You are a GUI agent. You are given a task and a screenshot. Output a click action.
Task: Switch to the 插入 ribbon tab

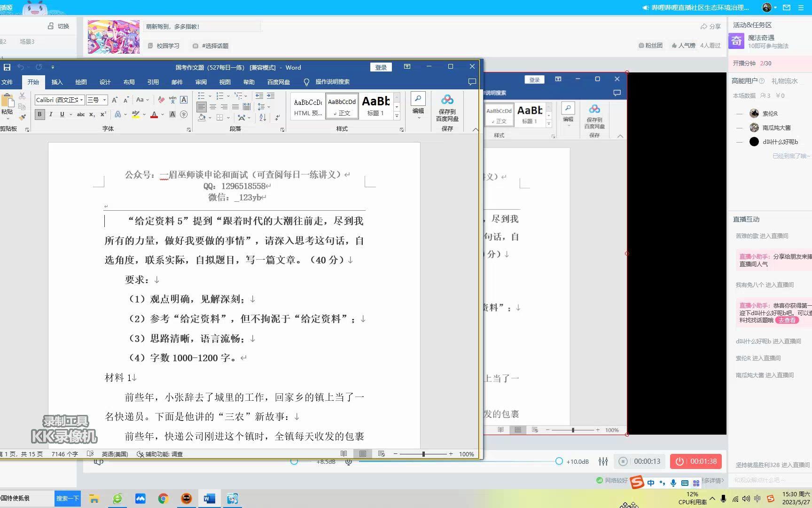(57, 82)
